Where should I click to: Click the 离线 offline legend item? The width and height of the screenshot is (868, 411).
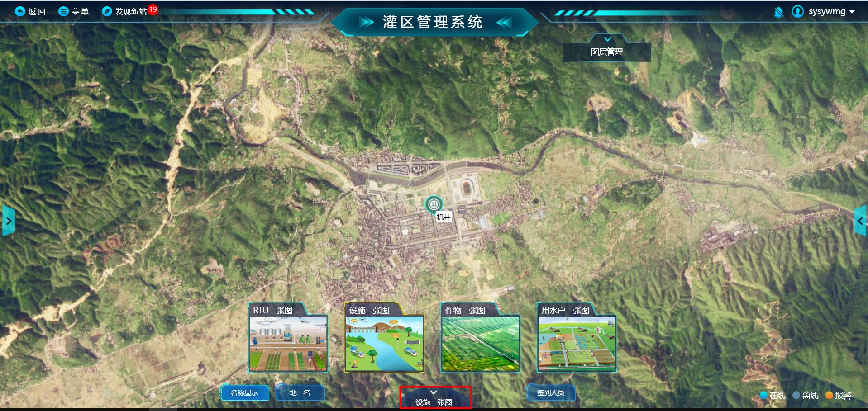806,395
